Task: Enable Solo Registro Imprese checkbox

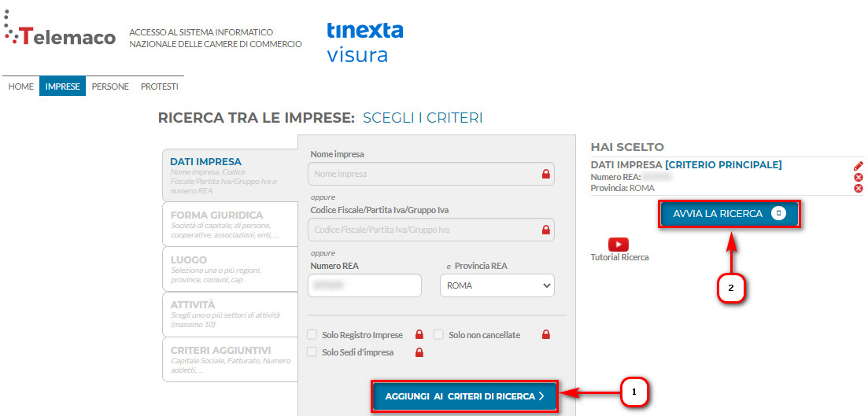Action: coord(312,335)
